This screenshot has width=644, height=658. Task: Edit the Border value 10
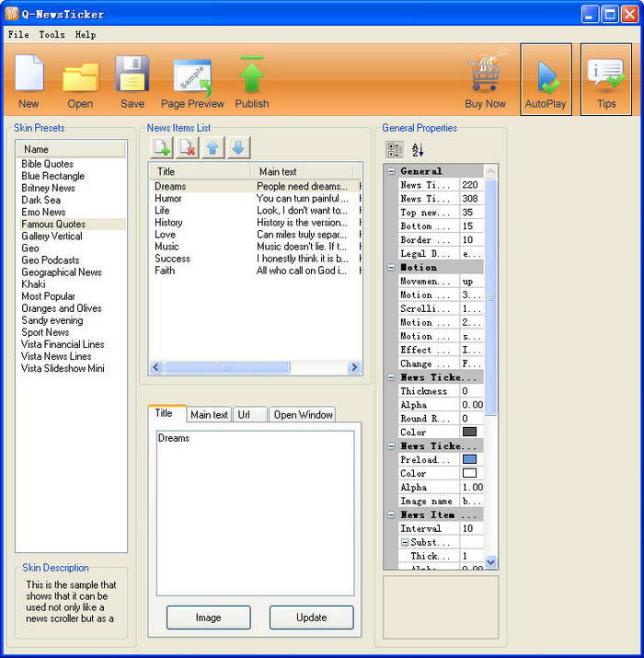[472, 239]
